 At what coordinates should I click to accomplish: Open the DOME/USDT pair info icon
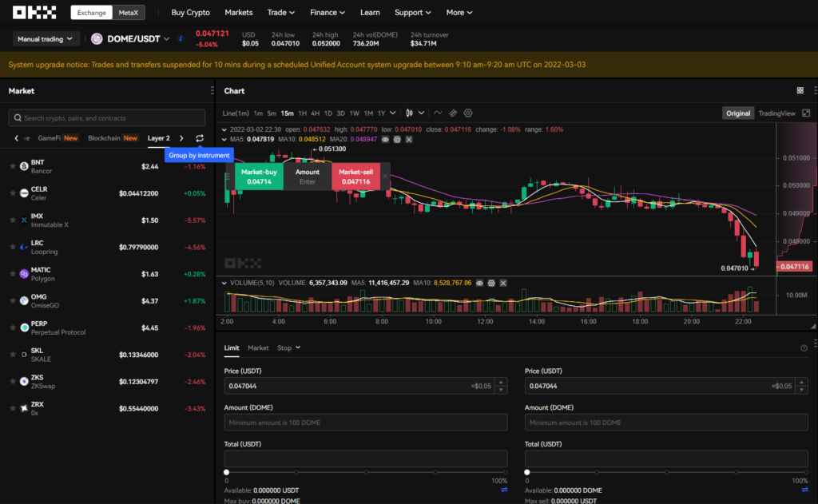(181, 38)
